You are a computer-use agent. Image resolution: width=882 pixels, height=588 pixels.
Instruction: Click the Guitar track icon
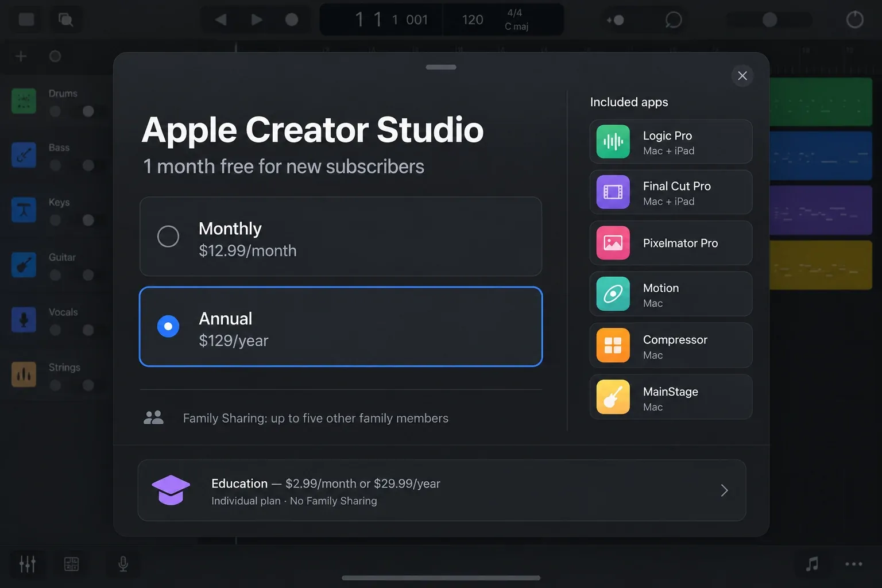(24, 265)
